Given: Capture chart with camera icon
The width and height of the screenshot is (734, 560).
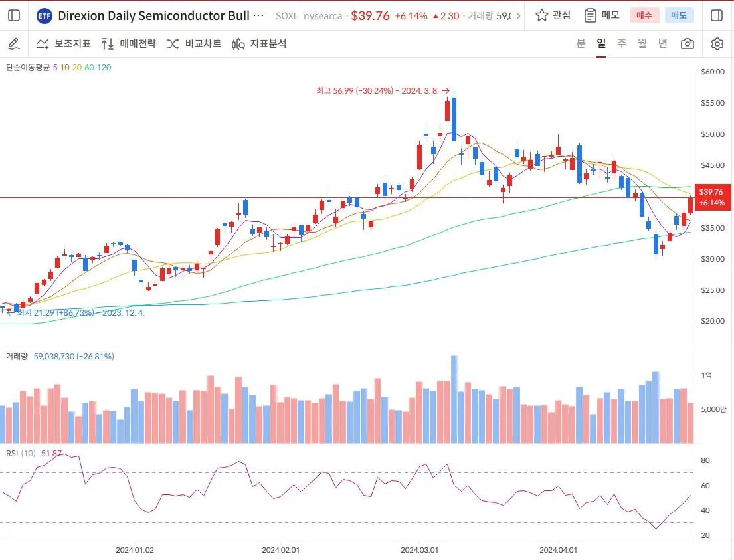Looking at the screenshot, I should pyautogui.click(x=688, y=44).
